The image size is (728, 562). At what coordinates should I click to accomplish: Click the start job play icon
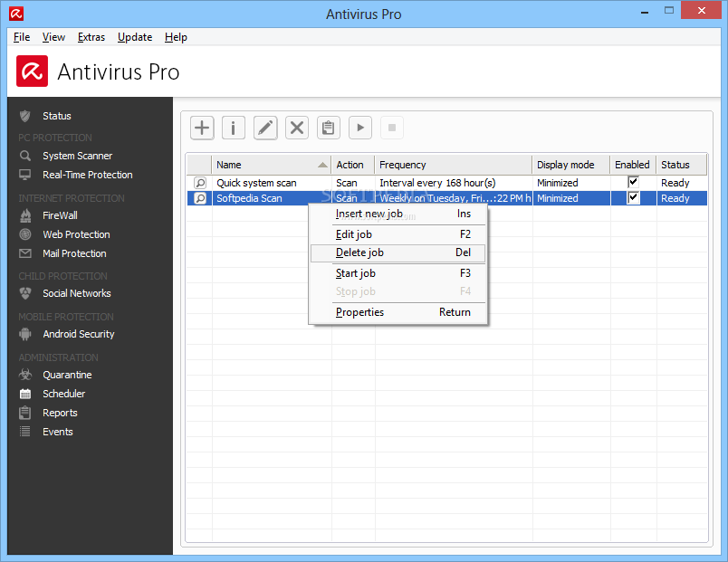(x=360, y=128)
